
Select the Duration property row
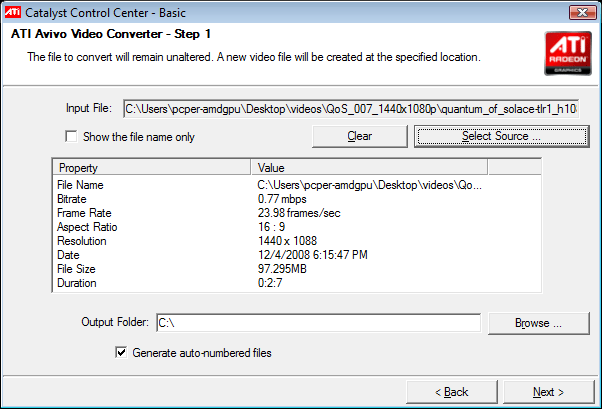pos(296,283)
